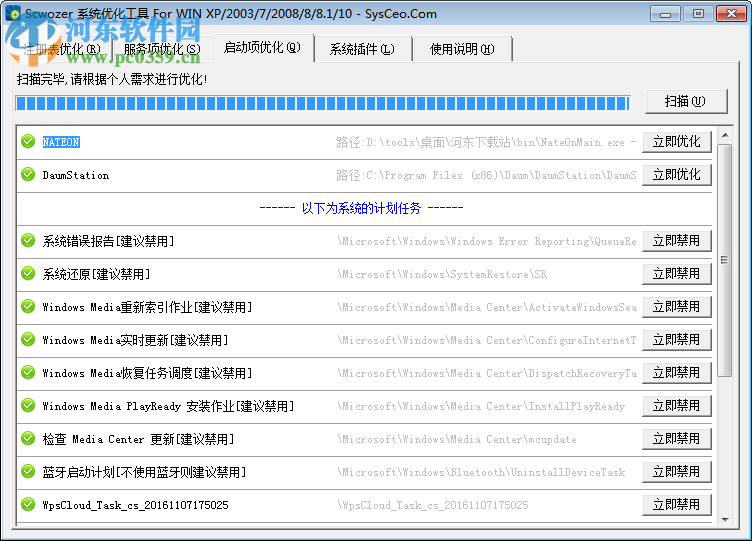This screenshot has height=541, width=752.
Task: Select Windows Media PlayReady 安装作业 text
Action: [168, 406]
